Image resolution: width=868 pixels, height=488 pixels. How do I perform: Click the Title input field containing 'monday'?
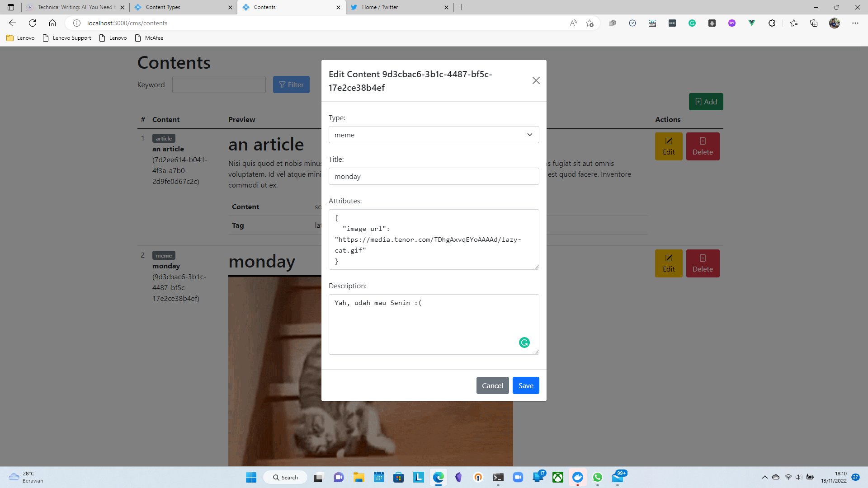(434, 176)
